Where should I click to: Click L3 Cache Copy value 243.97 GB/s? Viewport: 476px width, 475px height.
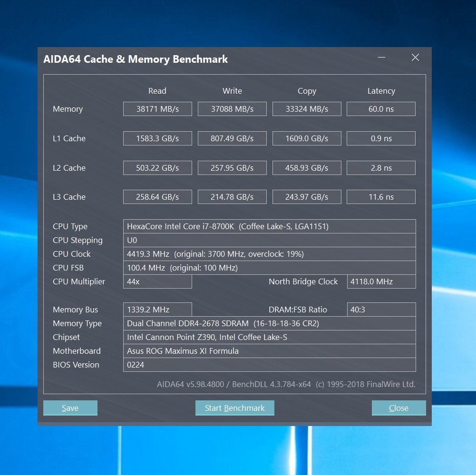point(307,197)
